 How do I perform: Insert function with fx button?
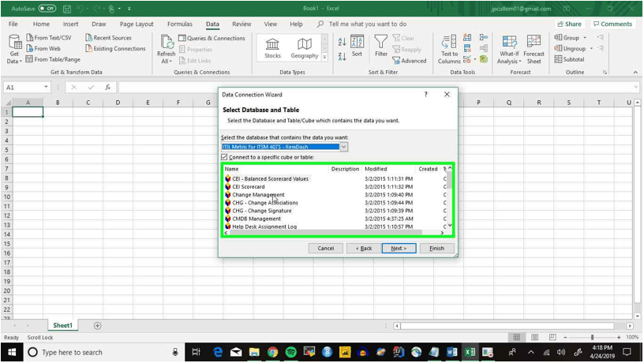tap(107, 87)
